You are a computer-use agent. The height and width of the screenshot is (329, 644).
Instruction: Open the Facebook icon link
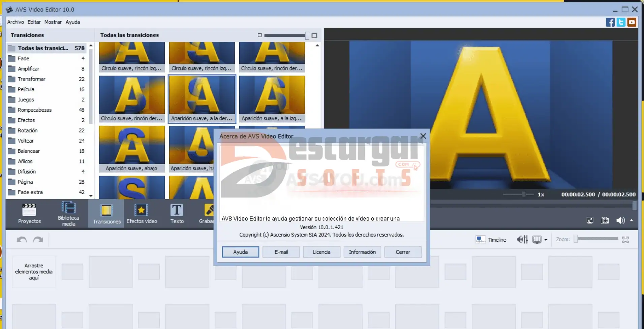pyautogui.click(x=610, y=22)
